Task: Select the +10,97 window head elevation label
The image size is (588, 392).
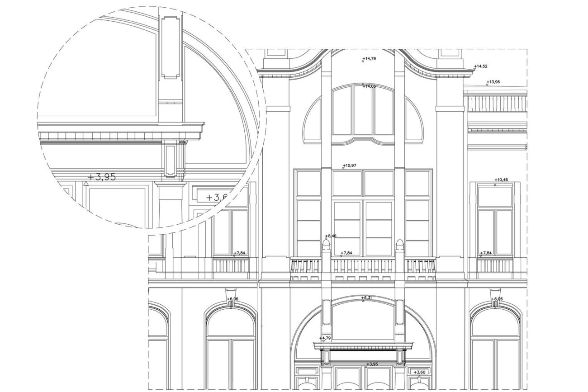Action: point(349,165)
